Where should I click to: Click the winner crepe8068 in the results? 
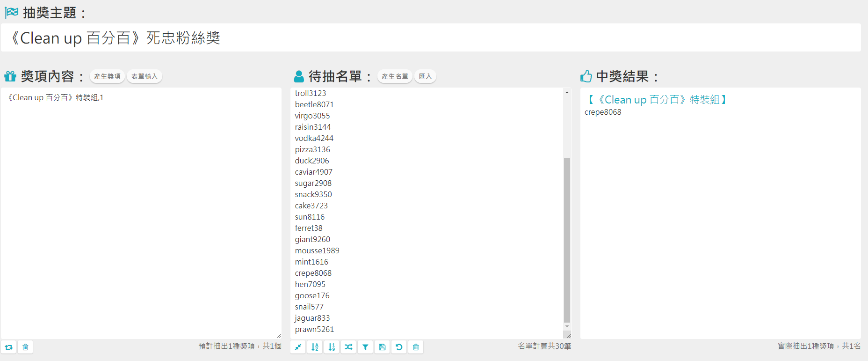(603, 112)
